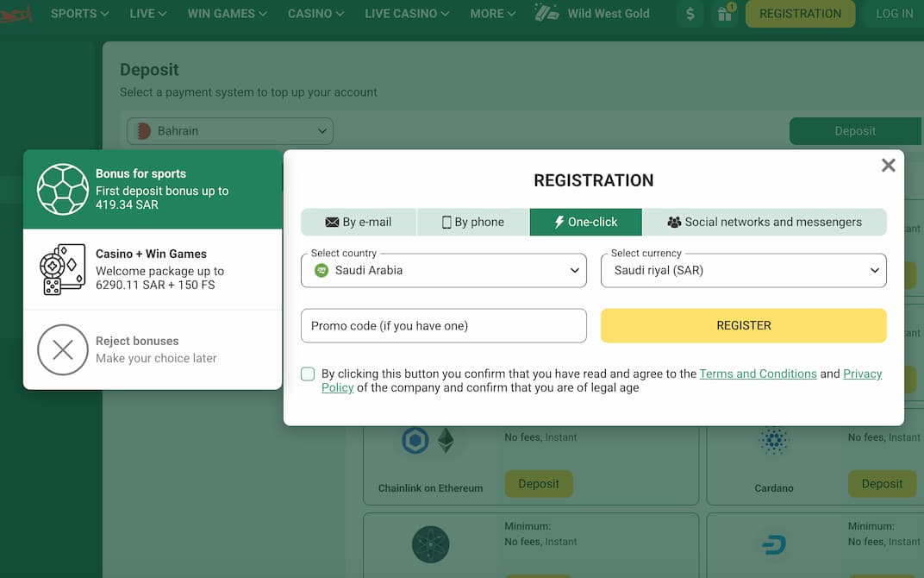924x578 pixels.
Task: Open the WIN GAMES menu
Action: pyautogui.click(x=227, y=14)
